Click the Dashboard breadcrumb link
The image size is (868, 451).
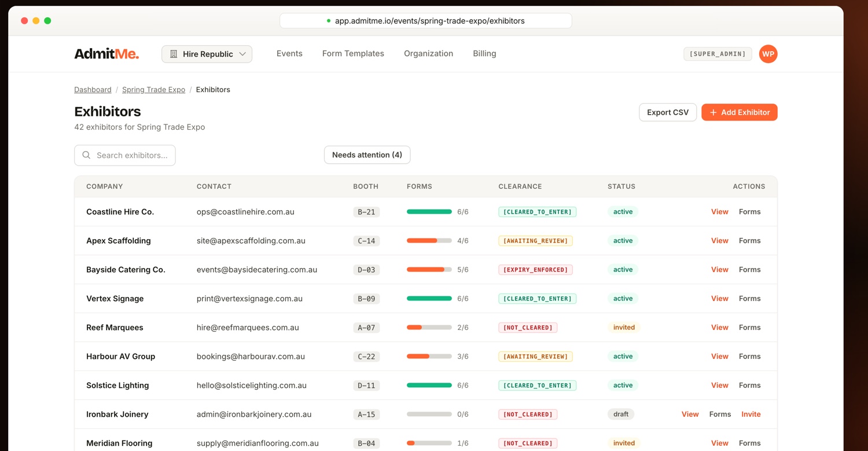pos(93,90)
